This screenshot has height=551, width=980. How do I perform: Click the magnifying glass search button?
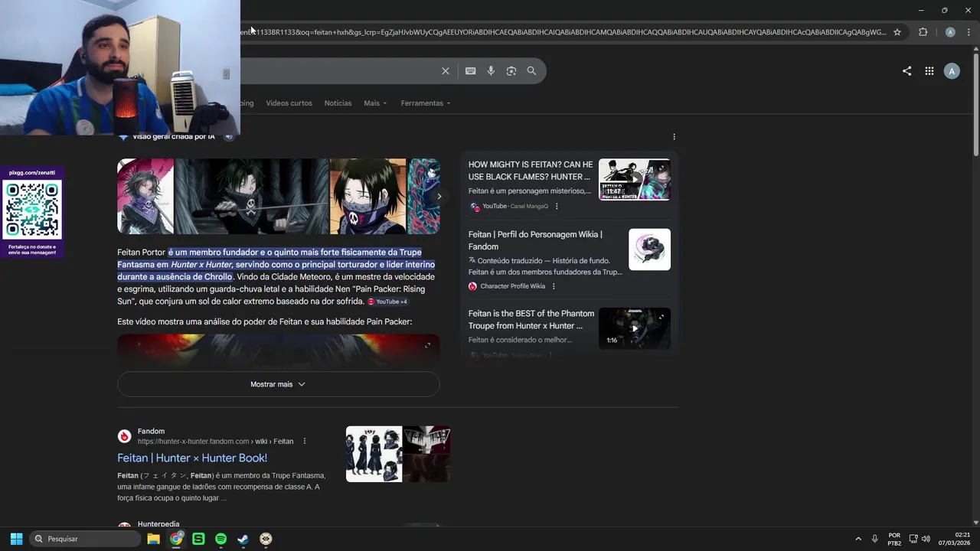pos(531,71)
